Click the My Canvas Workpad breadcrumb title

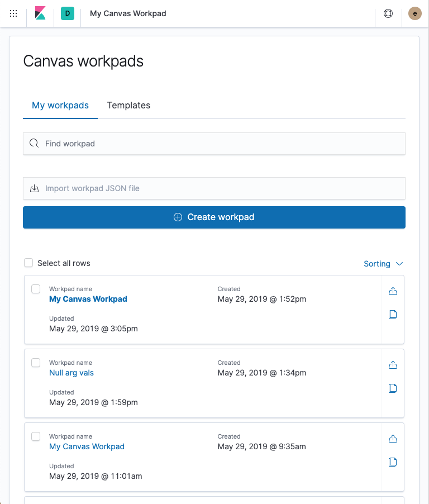[x=128, y=13]
